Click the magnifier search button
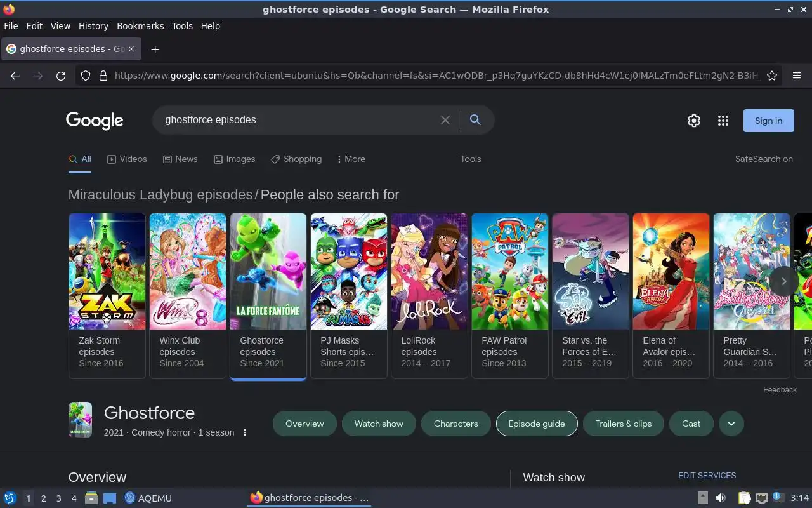Screen dimensions: 812x508 tap(475, 120)
